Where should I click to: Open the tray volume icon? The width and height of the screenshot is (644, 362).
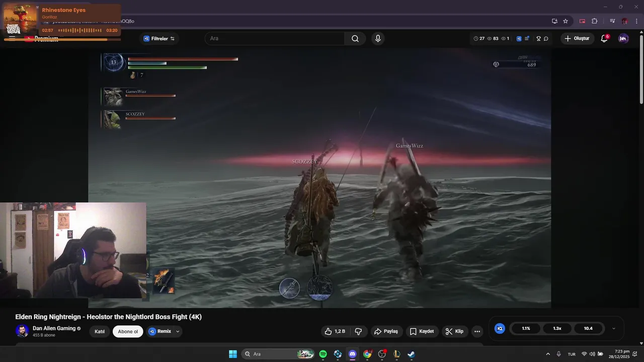tap(592, 354)
